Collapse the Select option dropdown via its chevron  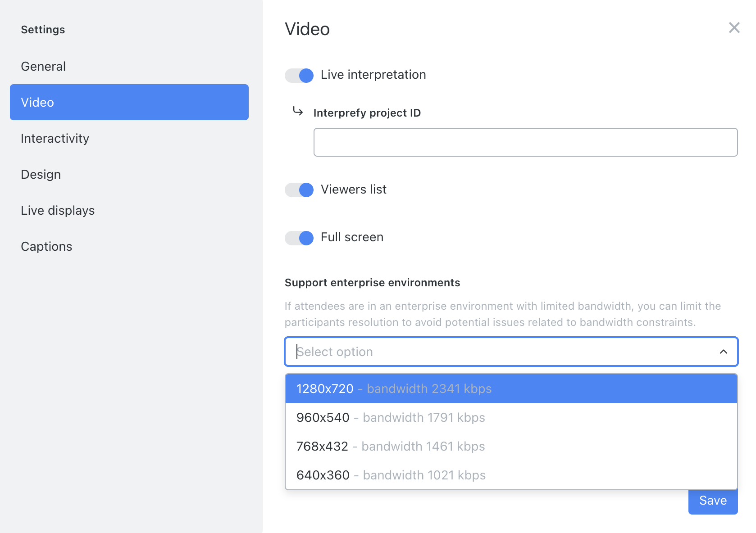click(x=724, y=352)
